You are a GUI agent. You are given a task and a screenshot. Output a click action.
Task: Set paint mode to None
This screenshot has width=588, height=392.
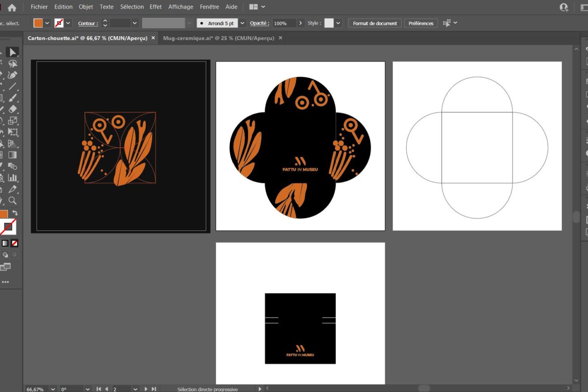click(14, 243)
